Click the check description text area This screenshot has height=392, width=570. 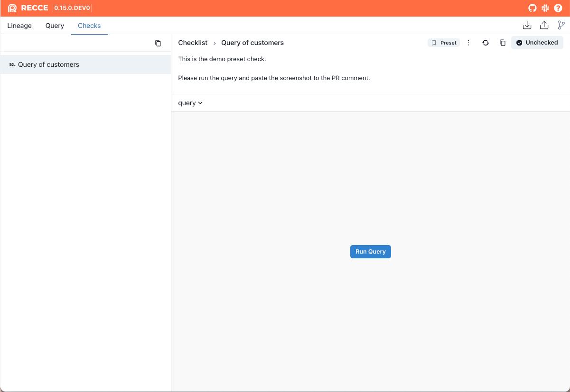[x=274, y=69]
